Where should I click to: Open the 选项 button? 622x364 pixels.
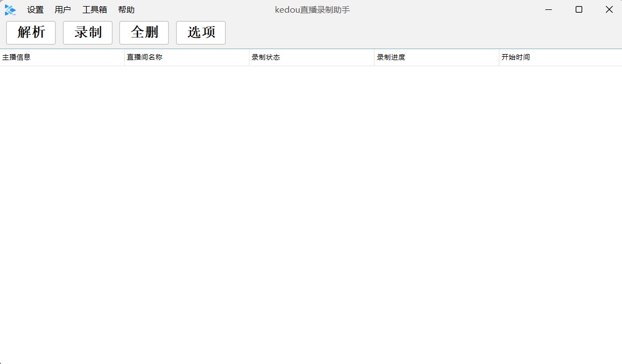(201, 33)
